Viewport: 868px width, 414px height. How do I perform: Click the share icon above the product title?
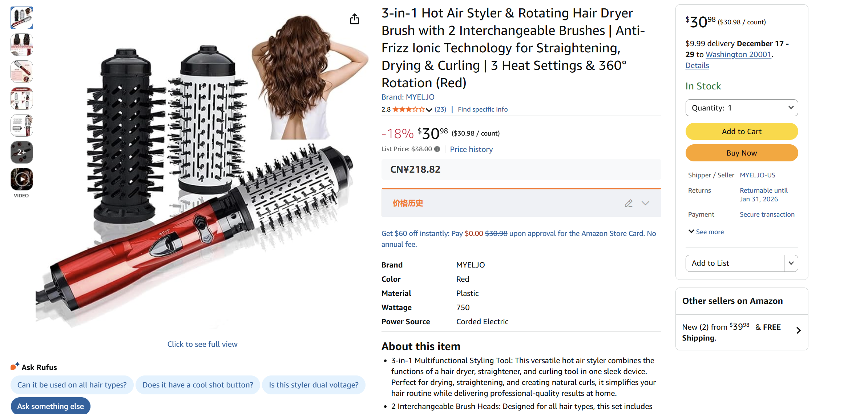tap(354, 19)
